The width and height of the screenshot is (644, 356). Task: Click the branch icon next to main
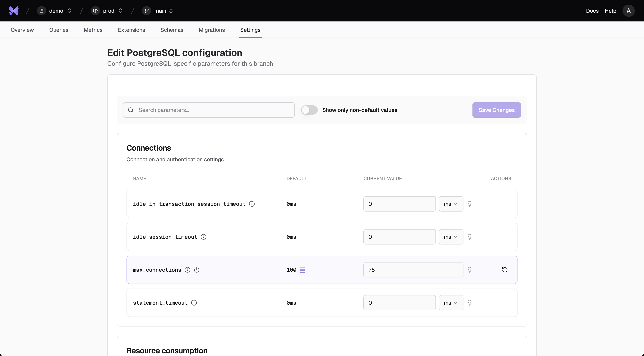tap(147, 11)
